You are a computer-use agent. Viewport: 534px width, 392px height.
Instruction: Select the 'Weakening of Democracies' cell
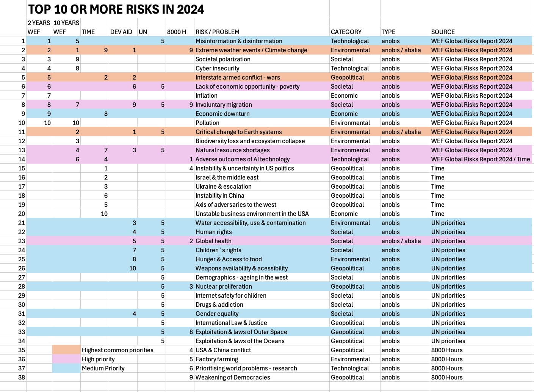click(x=233, y=377)
